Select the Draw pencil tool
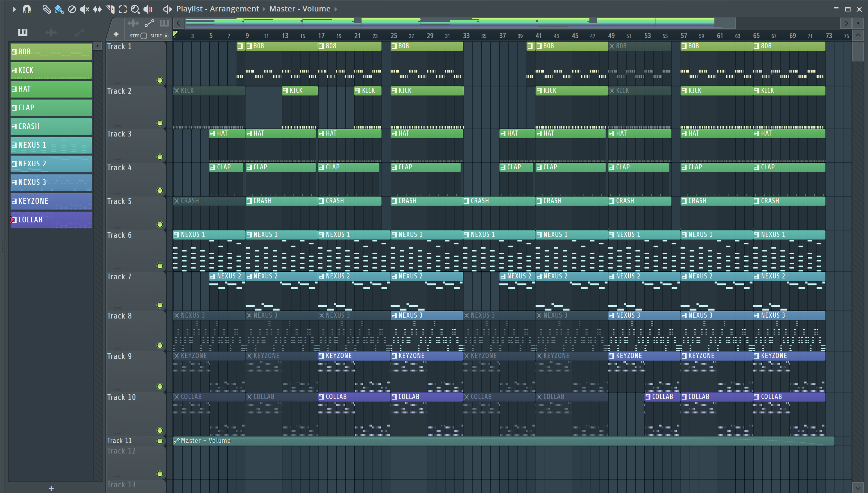868x493 pixels. click(46, 9)
